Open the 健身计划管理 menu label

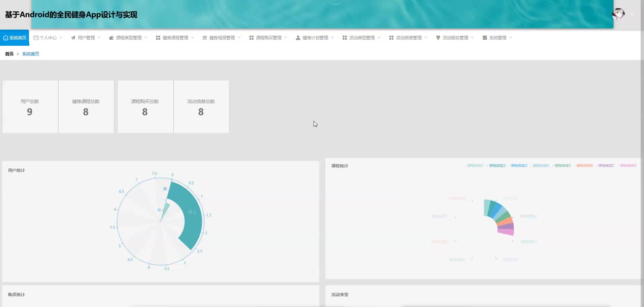[315, 38]
